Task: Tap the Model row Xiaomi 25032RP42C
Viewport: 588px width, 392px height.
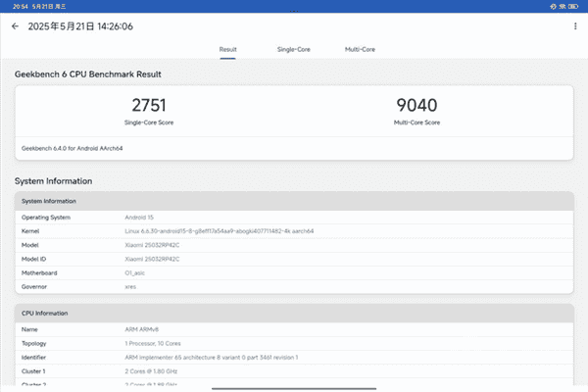Action: click(294, 245)
